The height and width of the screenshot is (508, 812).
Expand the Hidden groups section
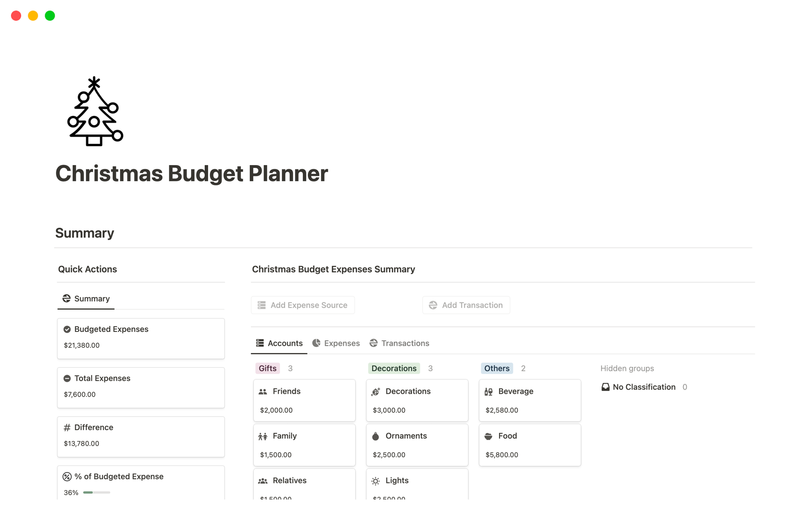[x=627, y=368]
